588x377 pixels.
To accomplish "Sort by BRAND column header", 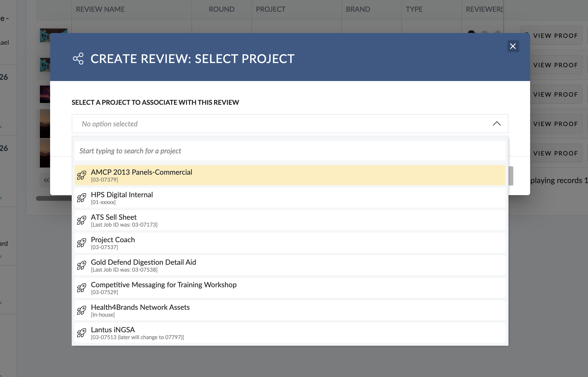I will click(x=358, y=9).
